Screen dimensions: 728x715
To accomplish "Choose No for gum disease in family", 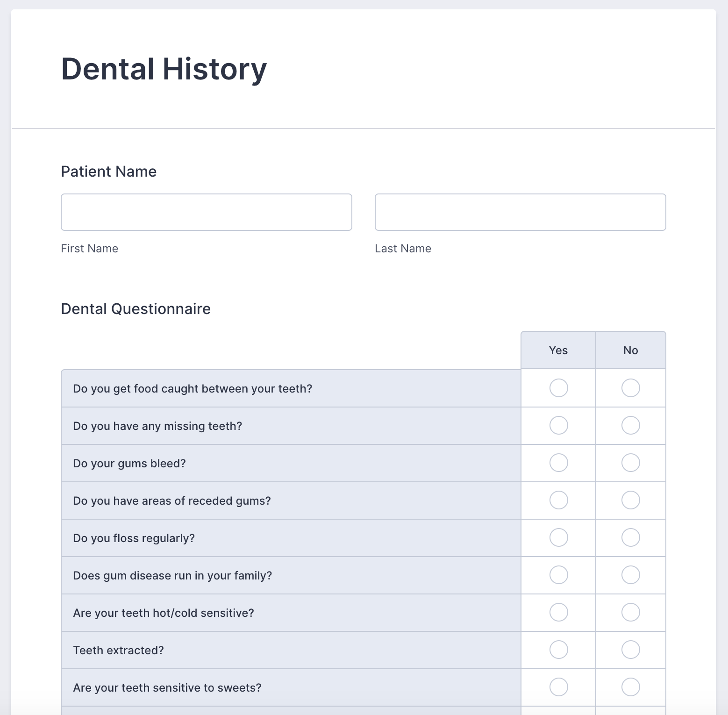I will pos(630,575).
